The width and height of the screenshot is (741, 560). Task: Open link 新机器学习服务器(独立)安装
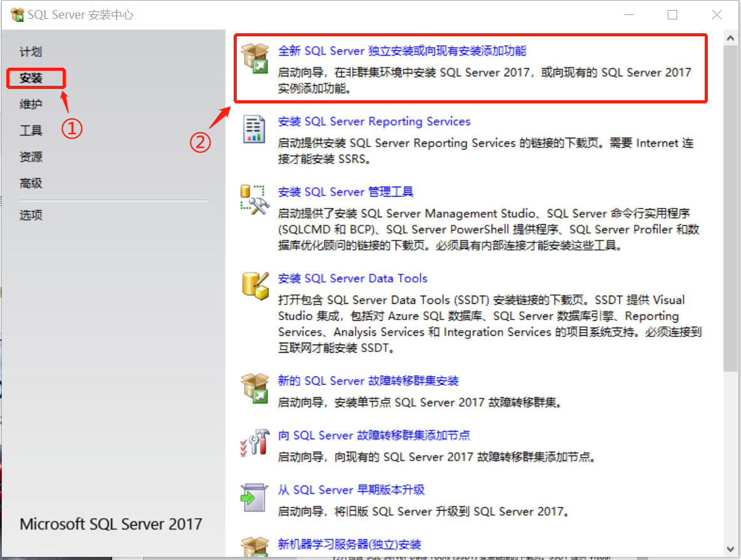pyautogui.click(x=350, y=544)
